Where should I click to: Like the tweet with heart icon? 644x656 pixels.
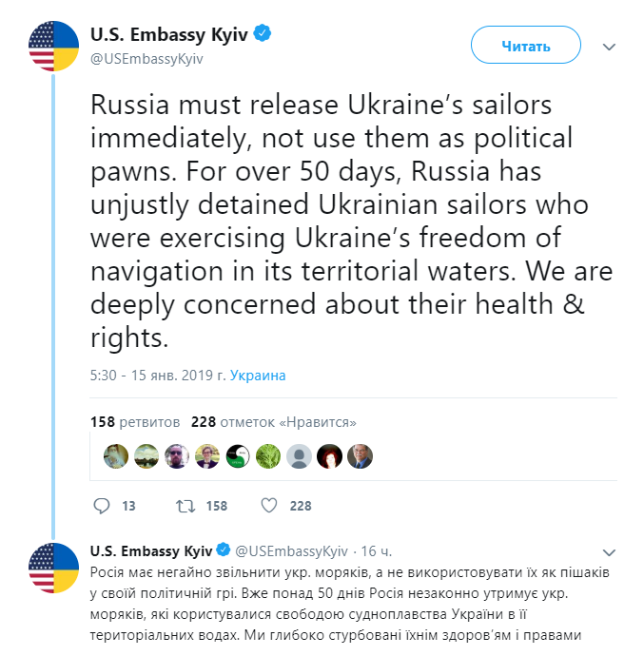(269, 506)
